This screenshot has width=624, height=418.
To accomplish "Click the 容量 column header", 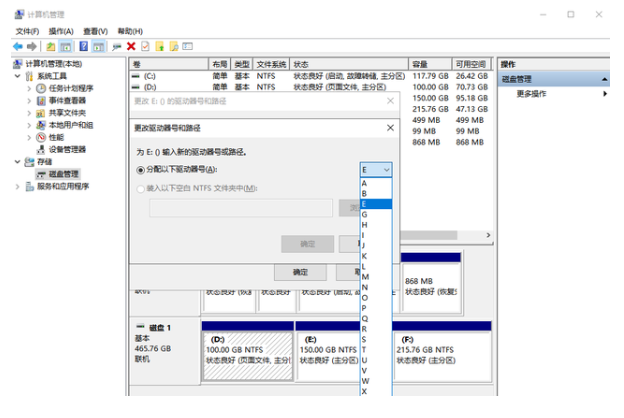I will click(x=430, y=64).
